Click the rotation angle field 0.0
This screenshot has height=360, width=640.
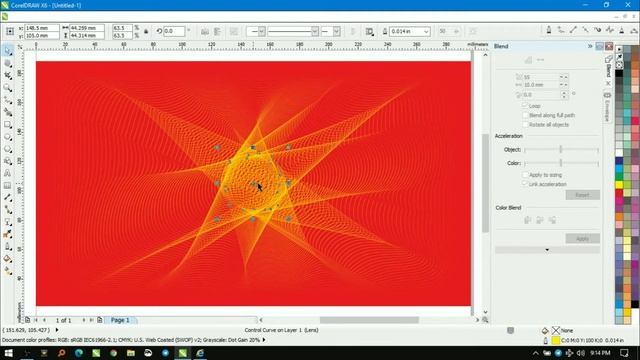pos(174,31)
